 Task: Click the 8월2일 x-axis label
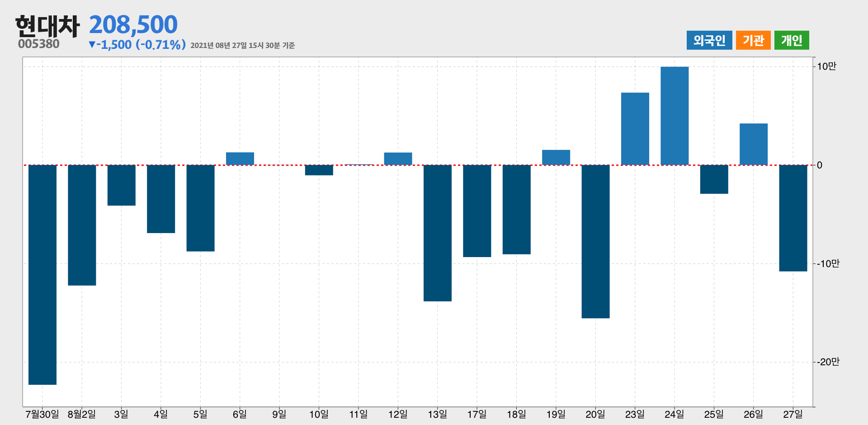point(82,414)
